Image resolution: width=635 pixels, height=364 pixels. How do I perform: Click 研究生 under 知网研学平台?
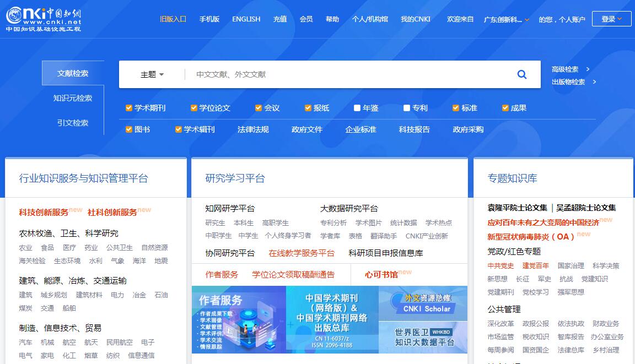(215, 223)
